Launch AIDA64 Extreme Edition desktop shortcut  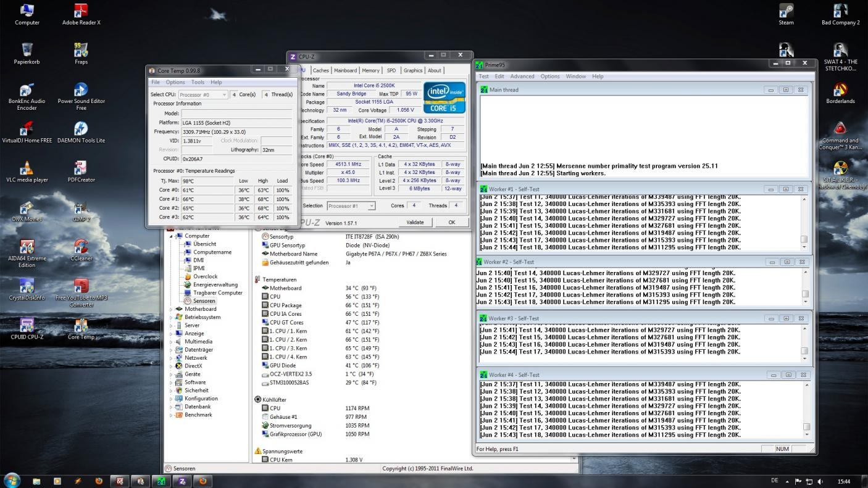coord(27,254)
